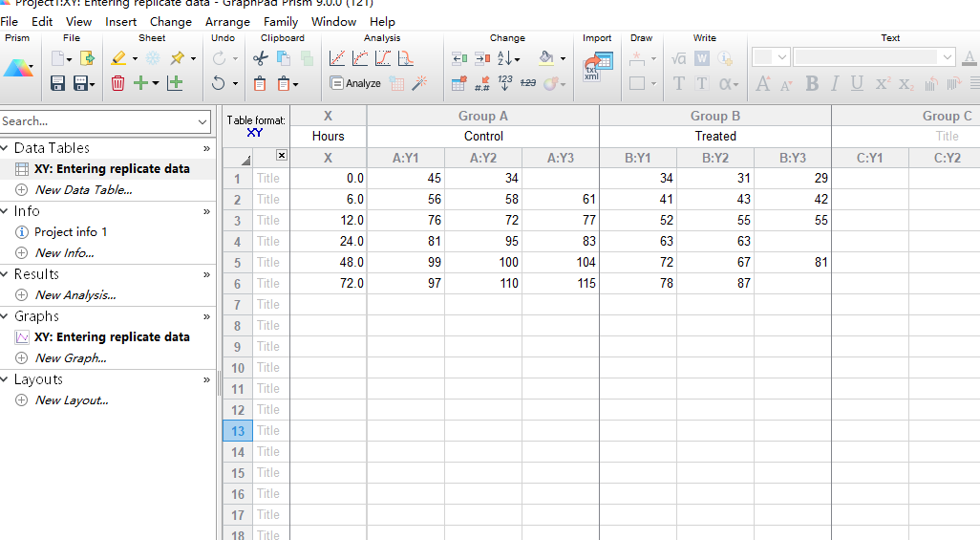980x540 pixels.
Task: Click the open/merge file icon
Action: point(88,58)
